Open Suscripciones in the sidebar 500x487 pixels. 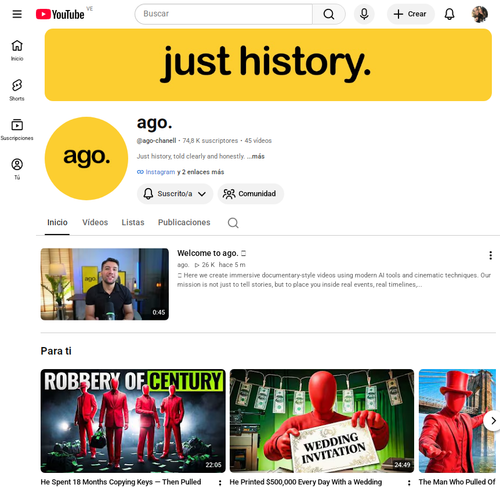click(17, 130)
